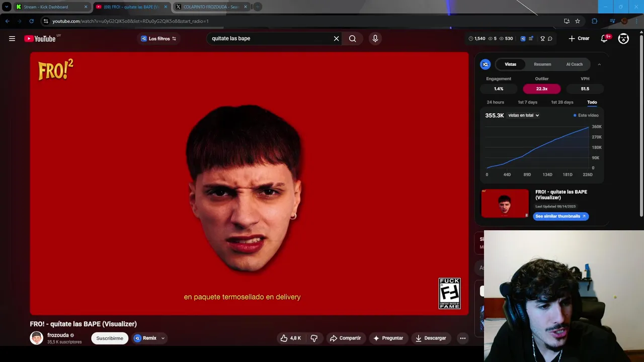Open the vidIQ trophy achievements icon
Viewport: 644px width, 362px height.
tap(542, 39)
